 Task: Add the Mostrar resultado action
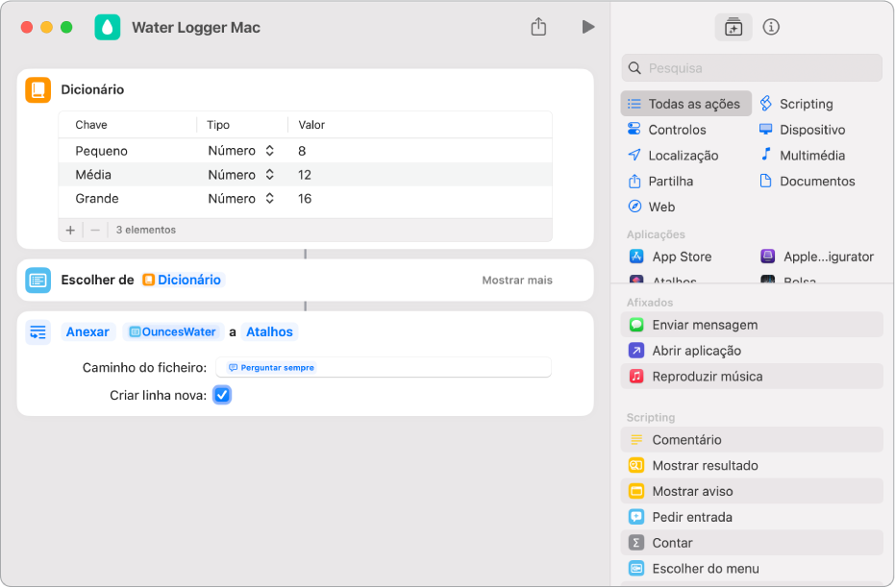[x=752, y=465]
